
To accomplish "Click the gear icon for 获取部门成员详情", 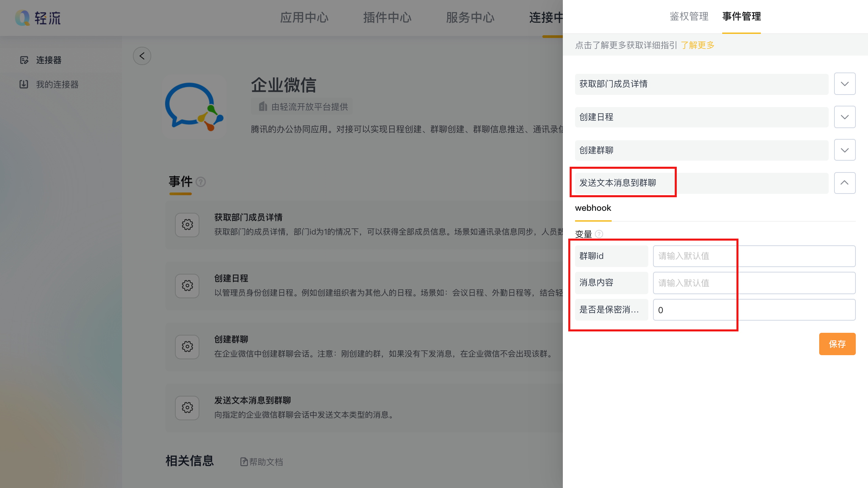I will [x=187, y=225].
